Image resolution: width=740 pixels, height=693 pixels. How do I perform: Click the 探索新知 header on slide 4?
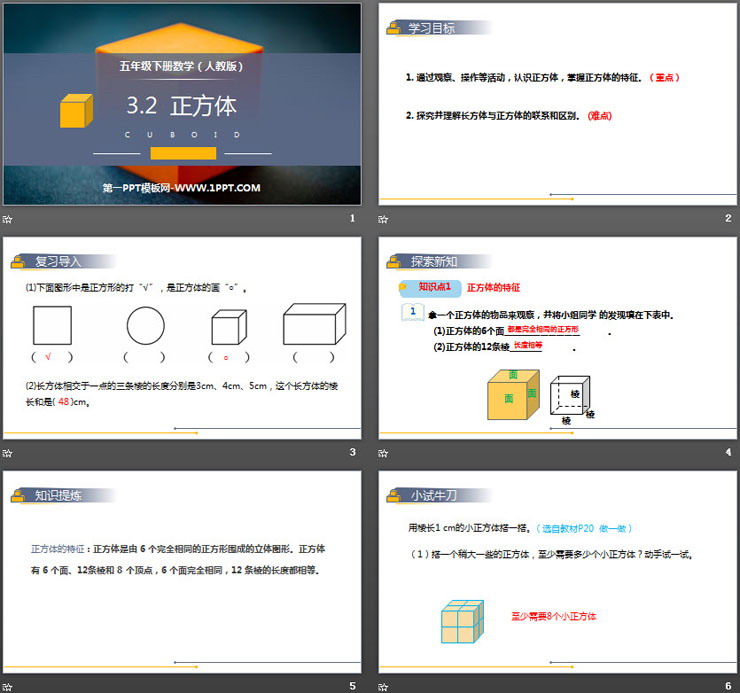coord(433,261)
